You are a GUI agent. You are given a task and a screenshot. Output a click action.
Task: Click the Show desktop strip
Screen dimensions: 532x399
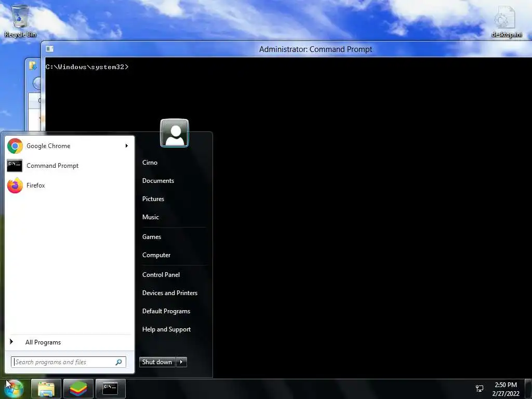click(528, 389)
